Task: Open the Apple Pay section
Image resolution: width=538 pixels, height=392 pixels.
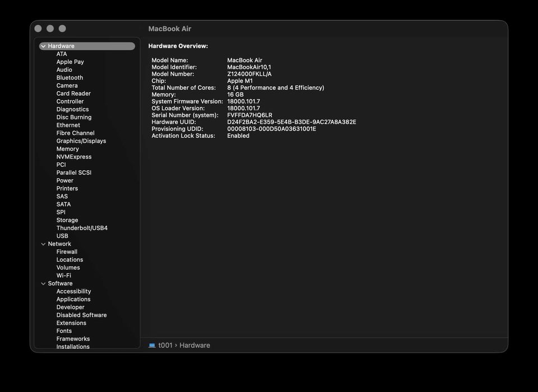Action: point(70,62)
